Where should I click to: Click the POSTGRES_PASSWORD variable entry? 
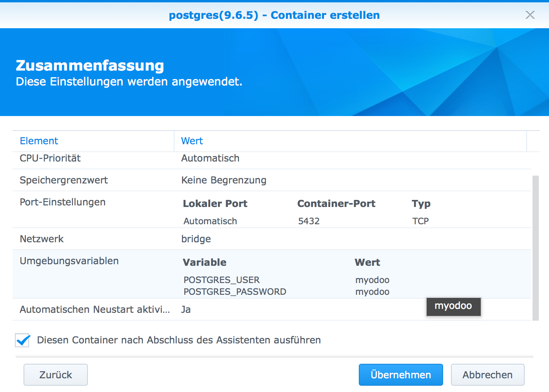coord(235,292)
